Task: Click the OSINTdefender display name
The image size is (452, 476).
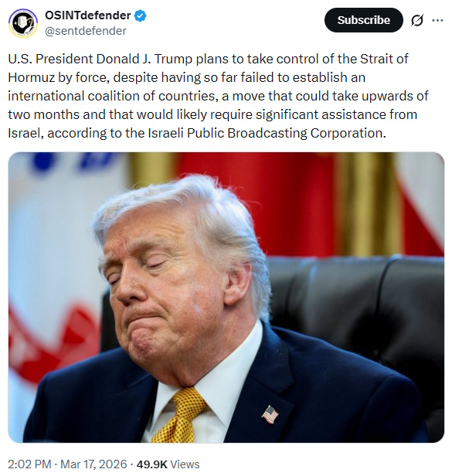Action: 88,15
